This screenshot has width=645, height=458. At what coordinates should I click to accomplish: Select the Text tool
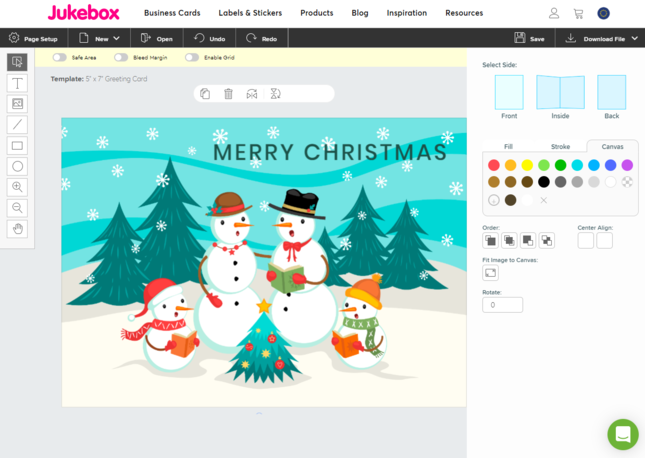point(17,83)
